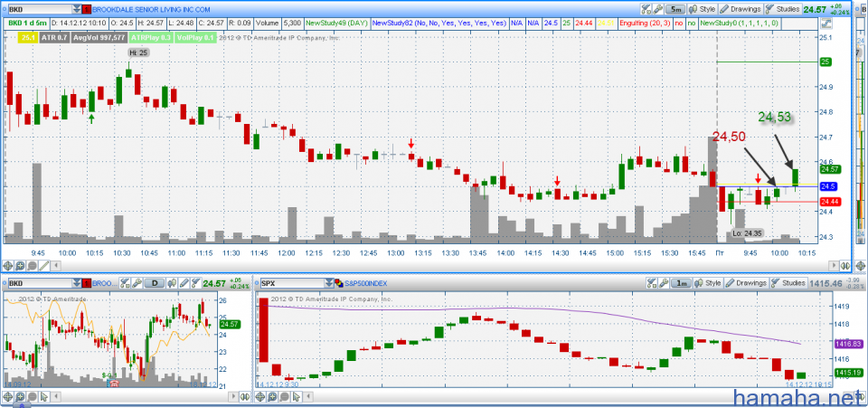Click quick study icon in daily BKD chart

(125, 283)
